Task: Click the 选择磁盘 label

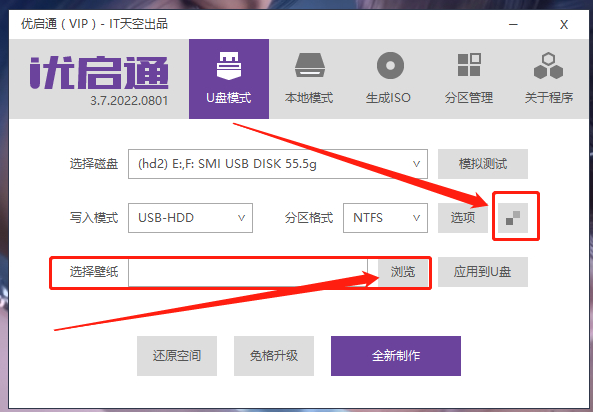Action: [x=94, y=164]
